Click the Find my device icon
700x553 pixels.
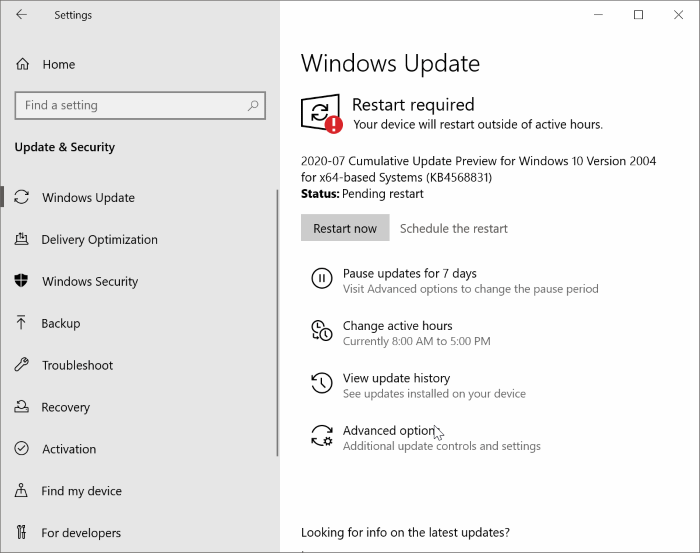click(21, 490)
